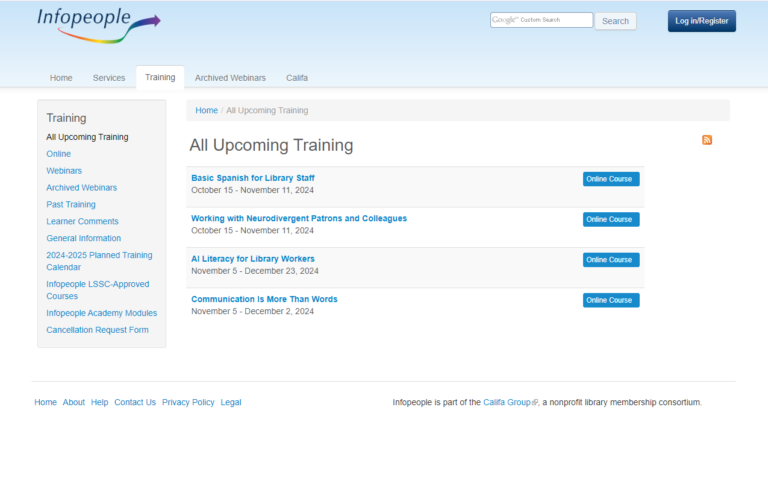Switch to the Archived Webinars tab

coord(230,78)
